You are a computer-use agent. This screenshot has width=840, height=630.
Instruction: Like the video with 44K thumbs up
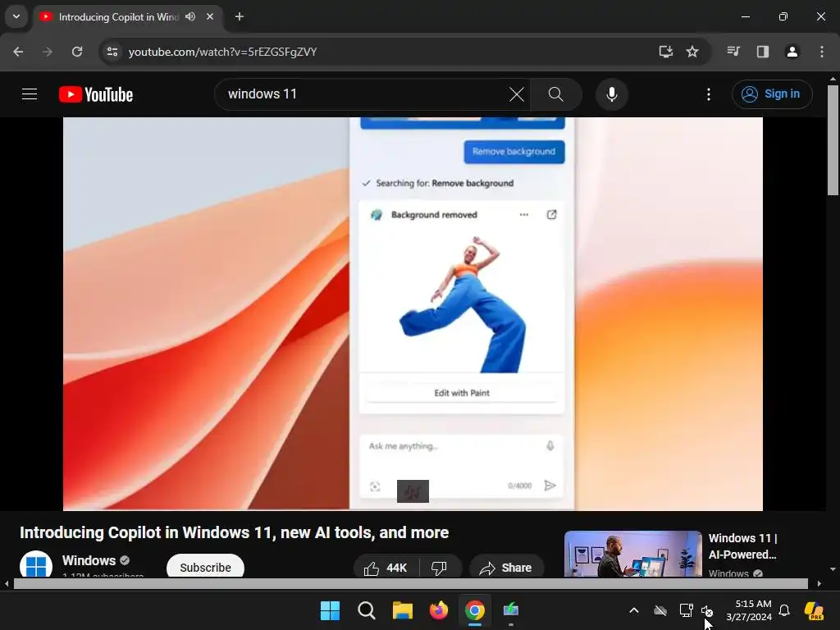click(x=386, y=568)
